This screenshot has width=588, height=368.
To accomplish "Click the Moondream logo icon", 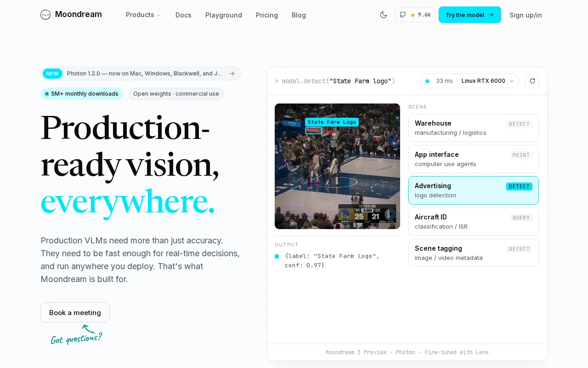I will (x=45, y=15).
